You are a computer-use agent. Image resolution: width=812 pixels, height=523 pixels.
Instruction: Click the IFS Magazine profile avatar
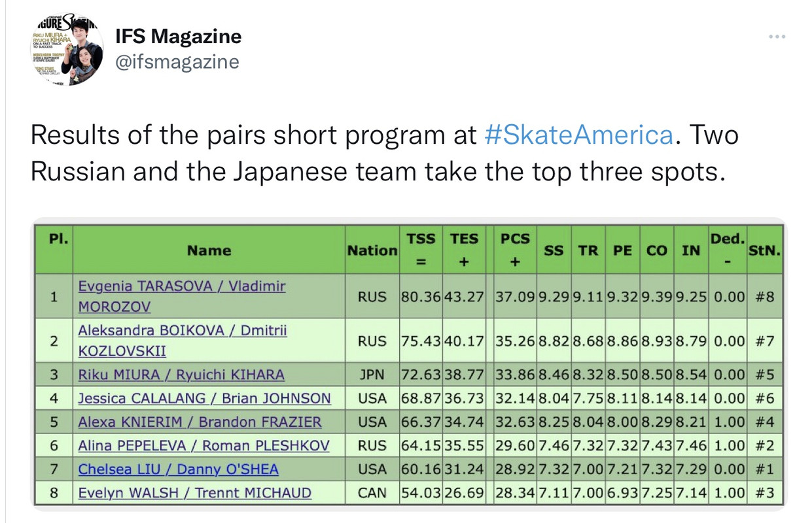click(x=67, y=49)
